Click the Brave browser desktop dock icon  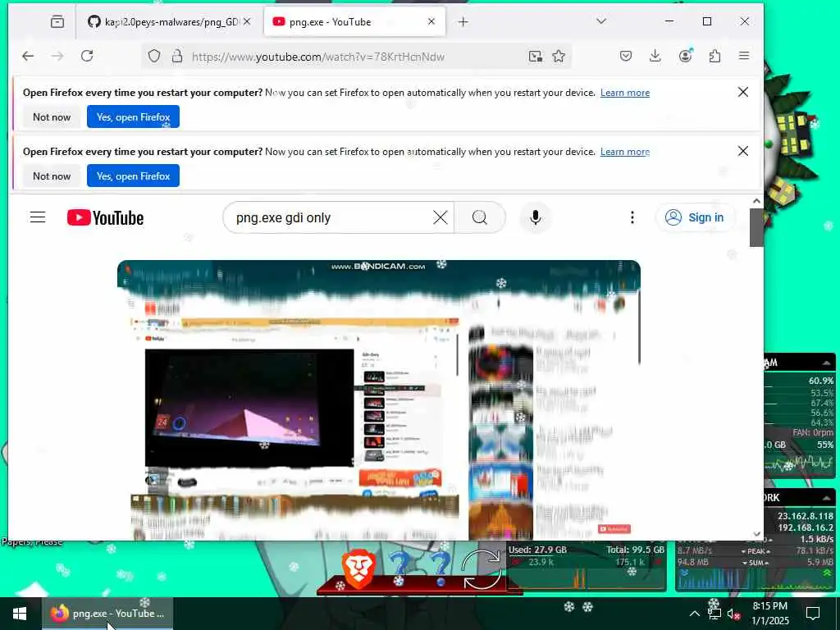click(x=358, y=569)
